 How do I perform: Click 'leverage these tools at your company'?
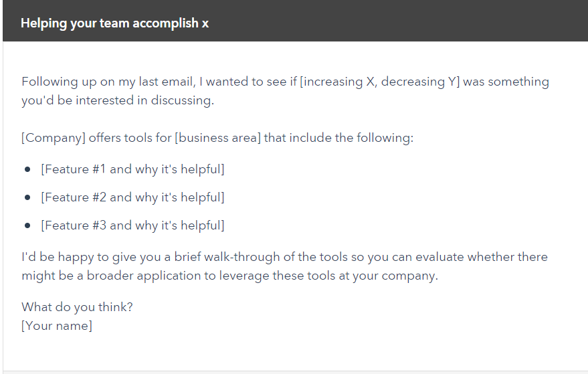point(328,276)
